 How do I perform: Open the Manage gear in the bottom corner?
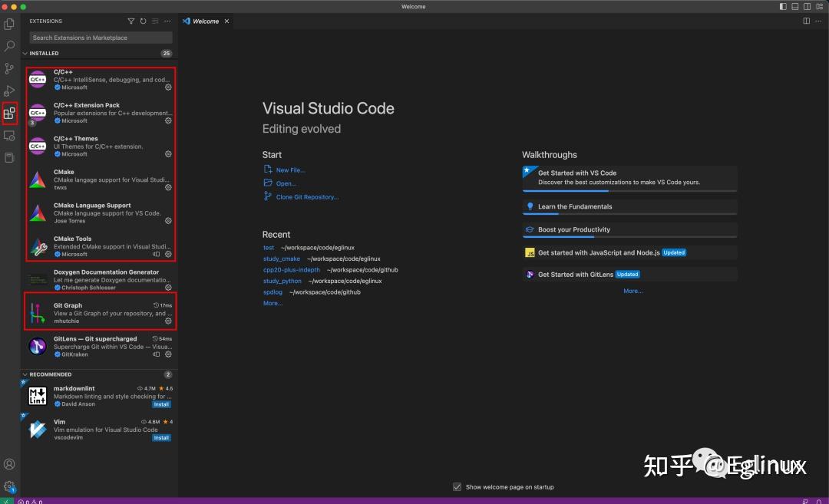(9, 487)
